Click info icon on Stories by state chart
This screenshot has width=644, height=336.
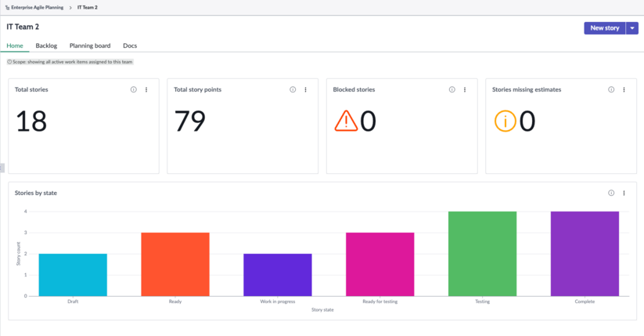click(612, 193)
